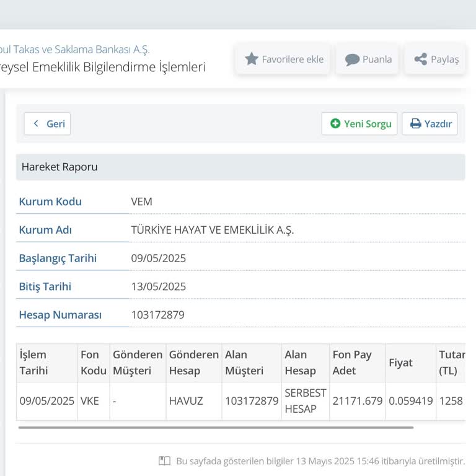Screen dimensions: 476x476
Task: Select TÜRKİYE HAYAT VE EMEKLİLİK A.Ş. value
Action: pos(213,230)
